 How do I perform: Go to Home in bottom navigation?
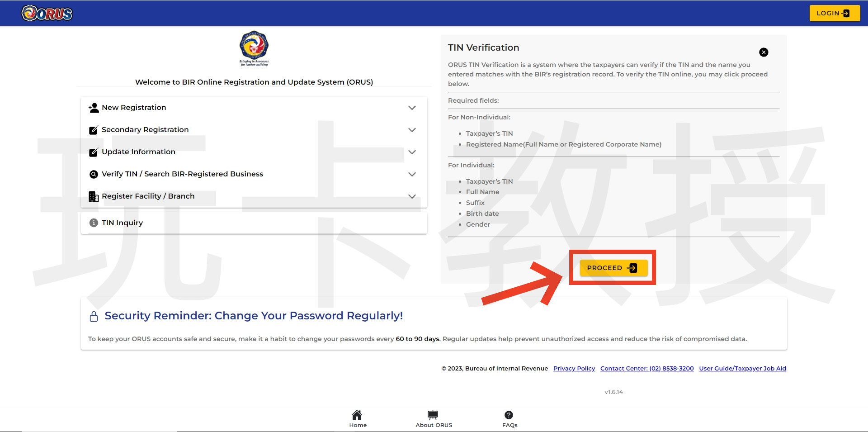pyautogui.click(x=358, y=418)
